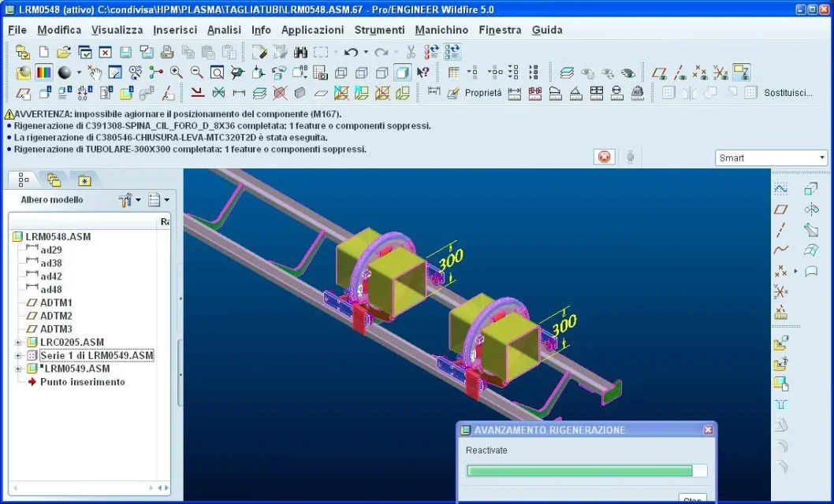Click the Sostituisci... button

787,93
